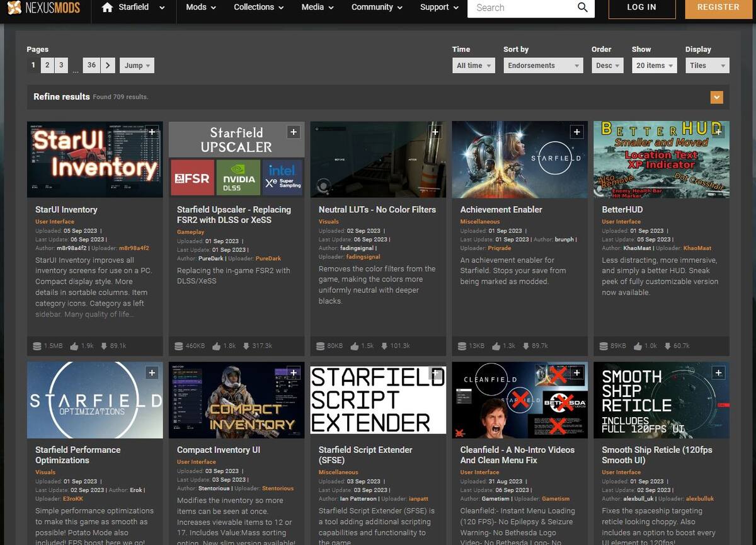This screenshot has height=545, width=756.
Task: Open the Achievement Enabler mod title
Action: [501, 209]
